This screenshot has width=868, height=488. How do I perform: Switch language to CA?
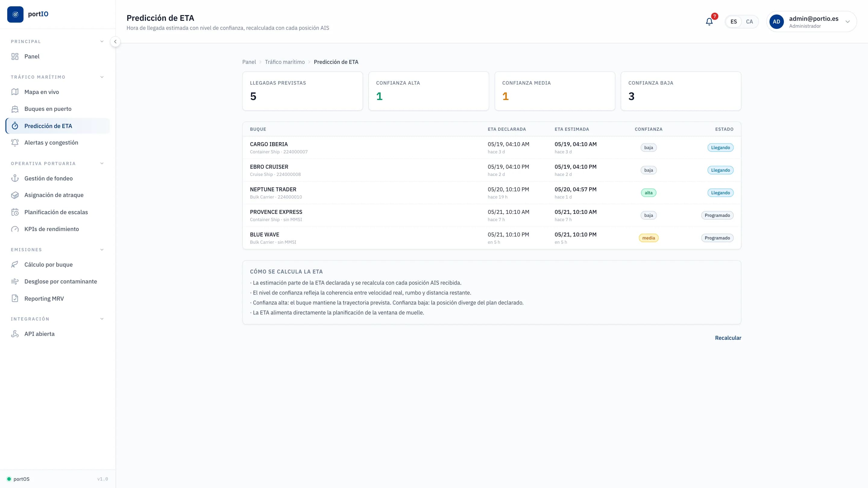[x=749, y=22]
